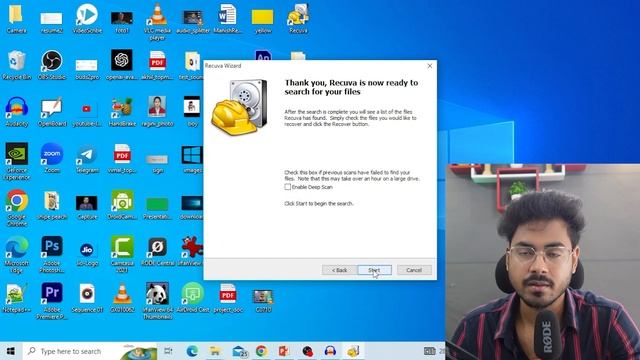This screenshot has width=640, height=360.
Task: Launch the Google Chrome desktop shortcut
Action: click(x=16, y=207)
